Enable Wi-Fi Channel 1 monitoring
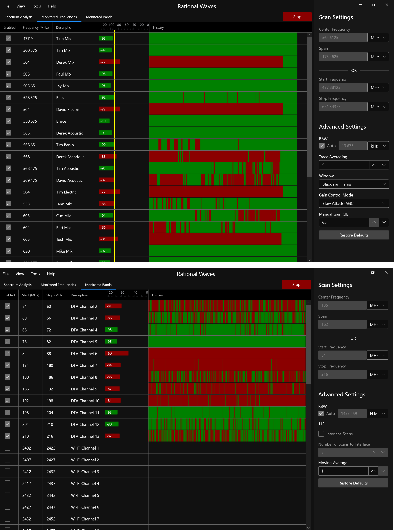Screen dimensions: 395x532 point(8,448)
